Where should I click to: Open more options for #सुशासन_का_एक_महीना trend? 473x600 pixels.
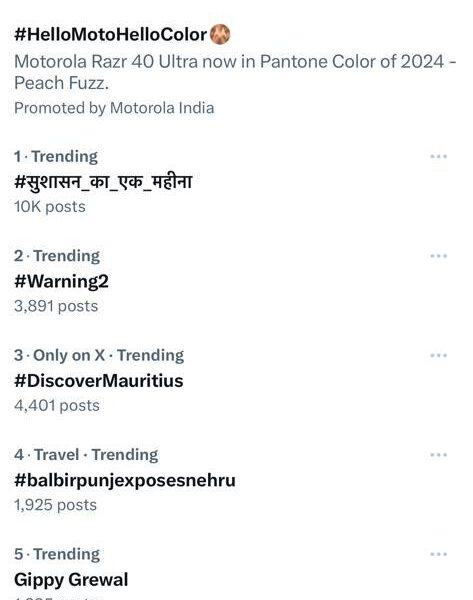tap(438, 157)
